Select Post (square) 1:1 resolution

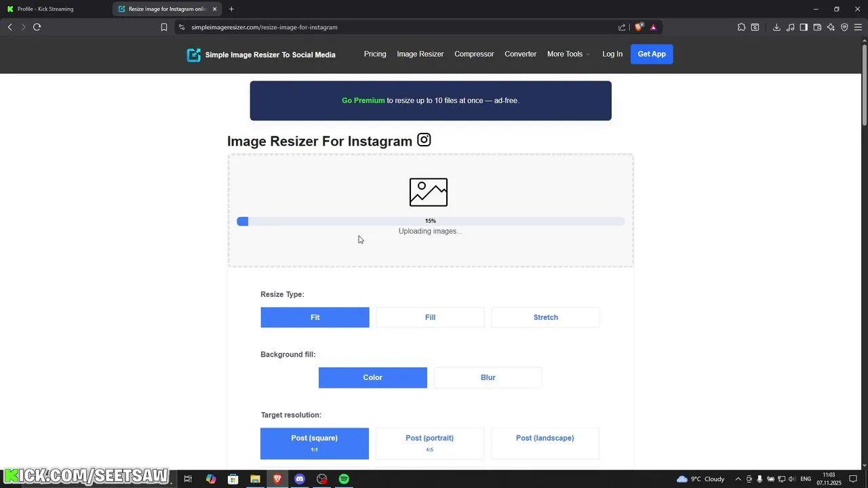tap(315, 443)
